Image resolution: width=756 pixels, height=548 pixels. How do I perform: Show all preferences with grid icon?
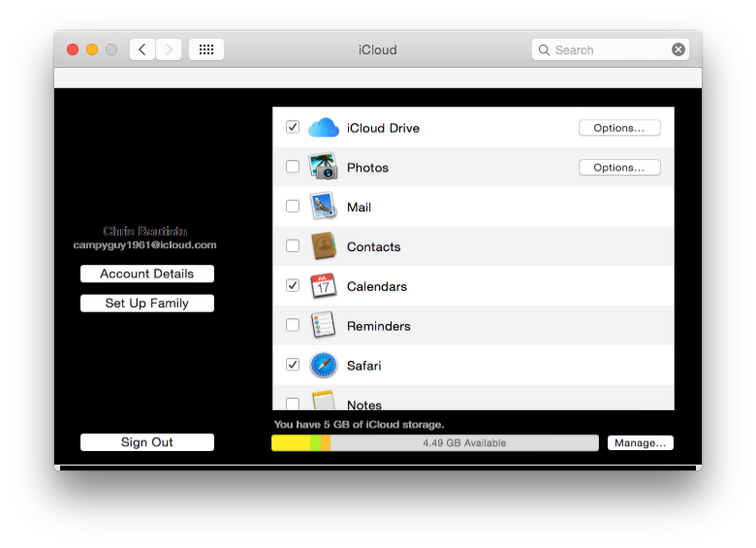click(x=206, y=49)
